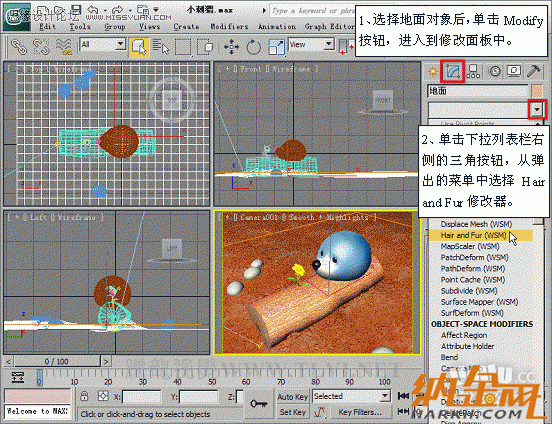Choose Attribute Holder modifier
This screenshot has width=552, height=424.
tap(467, 346)
